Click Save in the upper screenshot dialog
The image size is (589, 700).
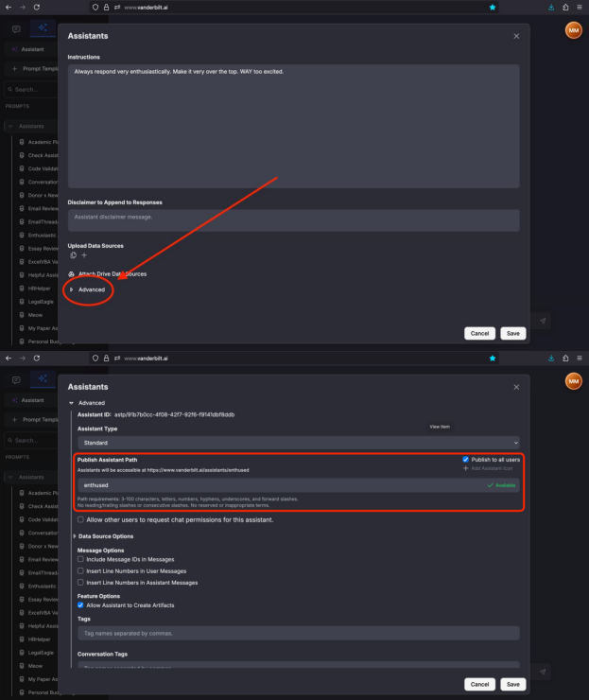point(513,334)
